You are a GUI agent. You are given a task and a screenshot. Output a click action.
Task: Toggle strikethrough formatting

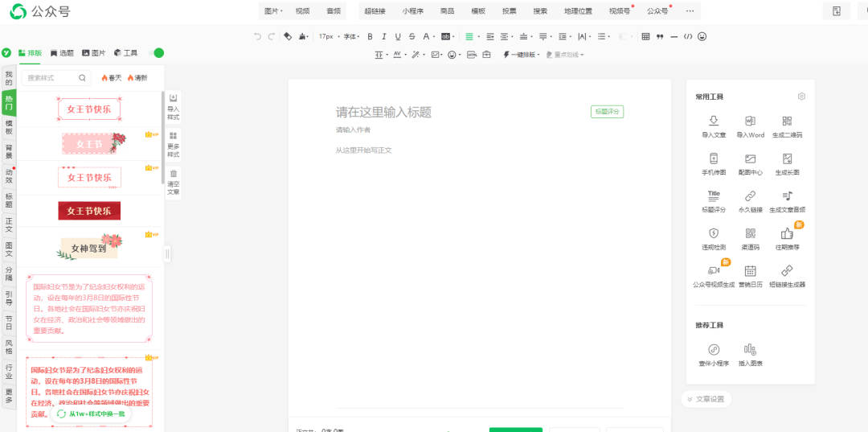click(x=411, y=36)
